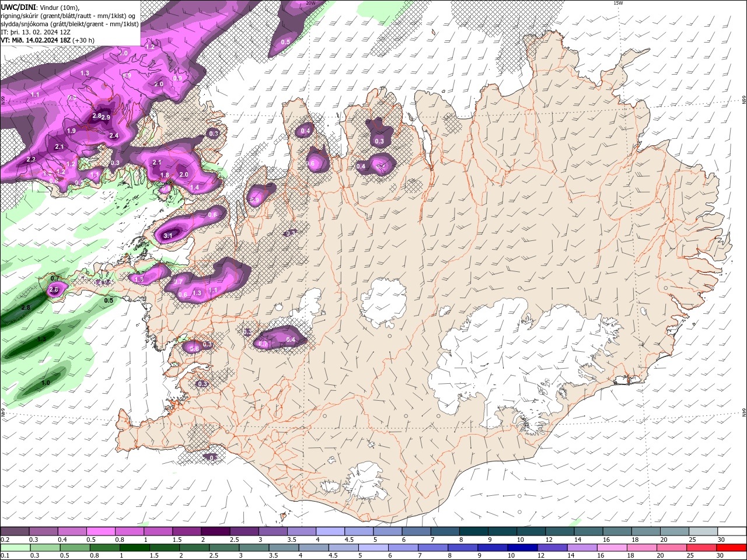Click the '1.4' snowfall value on the map
The height and width of the screenshot is (560, 747).
pos(194,187)
